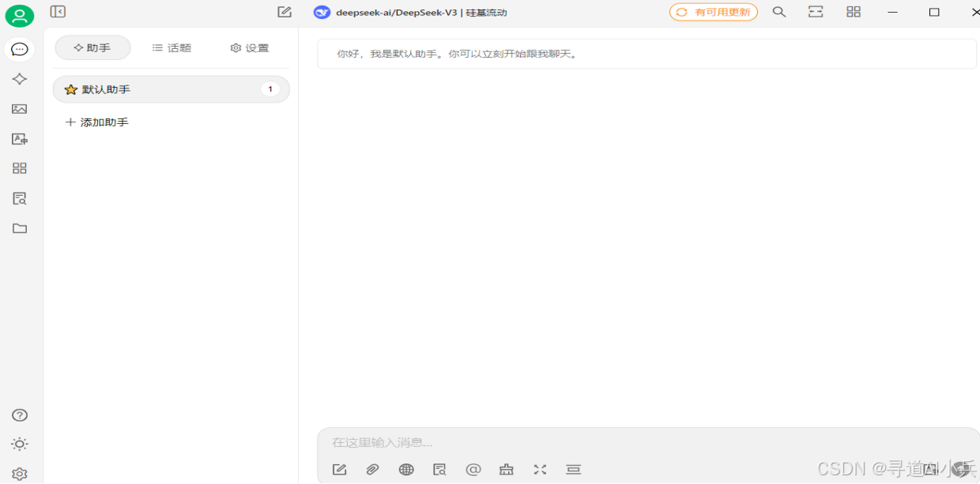Minimize the application window
This screenshot has width=980, height=484.
pyautogui.click(x=893, y=12)
